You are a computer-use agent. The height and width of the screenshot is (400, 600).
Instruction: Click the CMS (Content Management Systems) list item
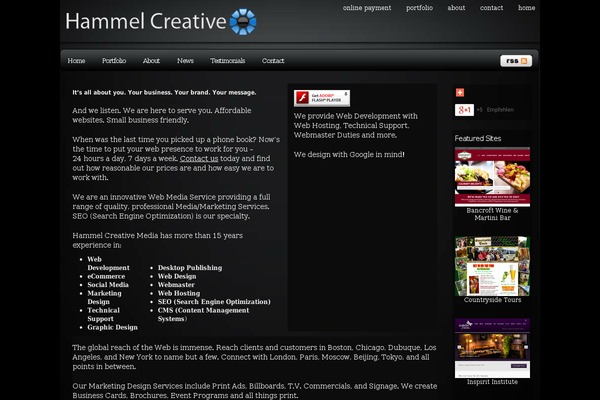click(203, 314)
